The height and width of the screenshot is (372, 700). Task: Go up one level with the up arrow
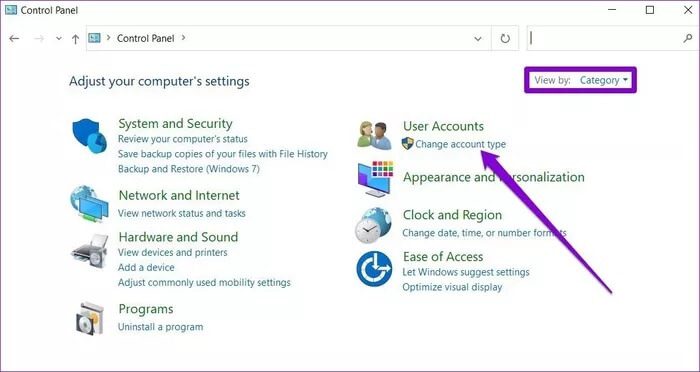pyautogui.click(x=75, y=39)
